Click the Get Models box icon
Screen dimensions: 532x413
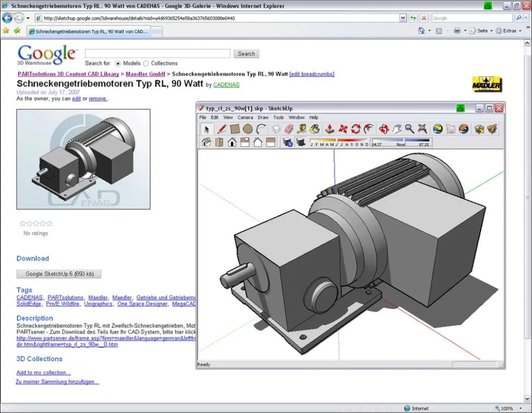click(479, 129)
